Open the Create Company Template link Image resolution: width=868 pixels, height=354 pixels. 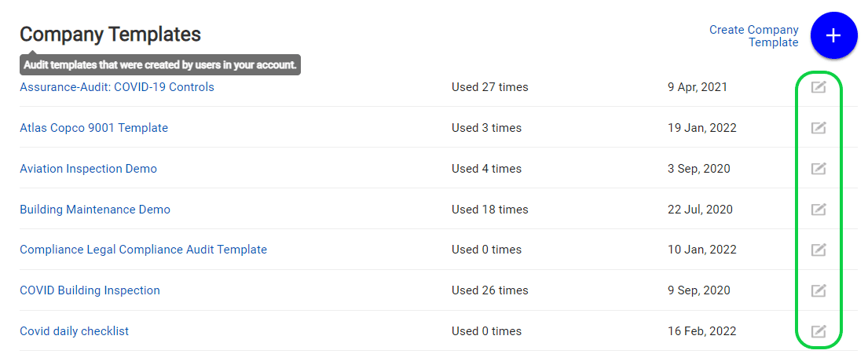tap(753, 36)
